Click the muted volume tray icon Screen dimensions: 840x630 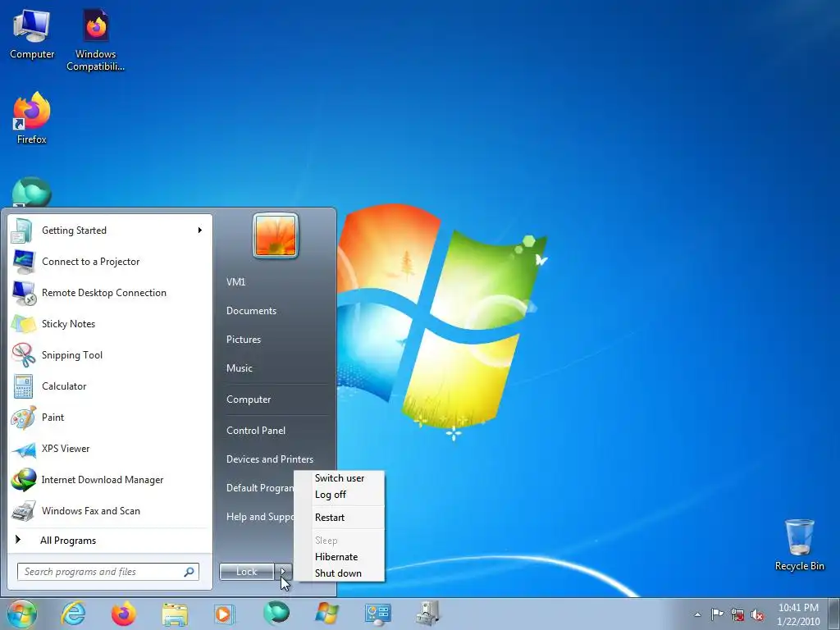click(757, 614)
